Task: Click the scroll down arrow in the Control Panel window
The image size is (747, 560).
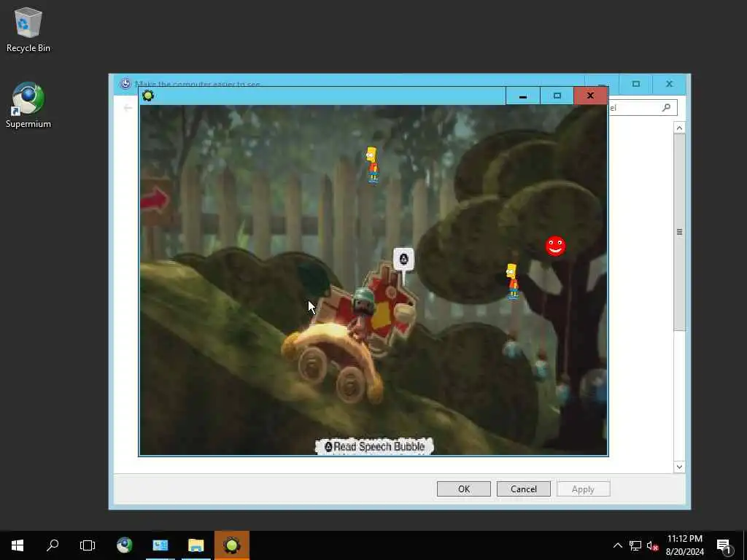Action: (x=679, y=467)
